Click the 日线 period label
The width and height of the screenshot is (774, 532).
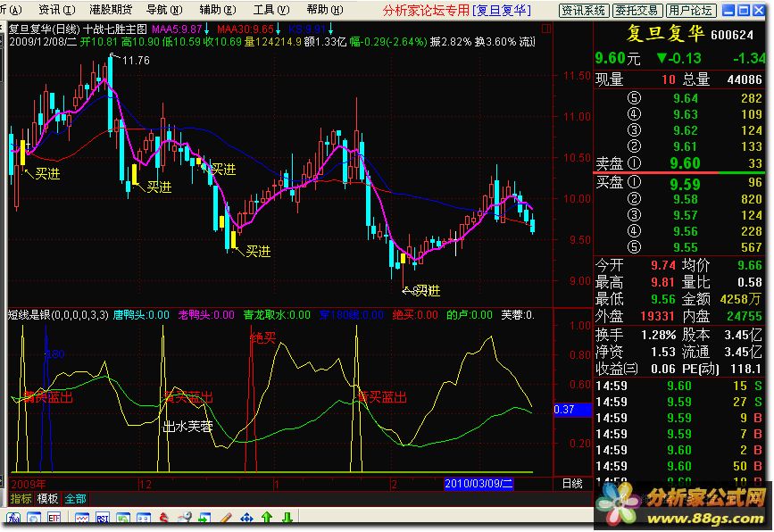point(572,484)
